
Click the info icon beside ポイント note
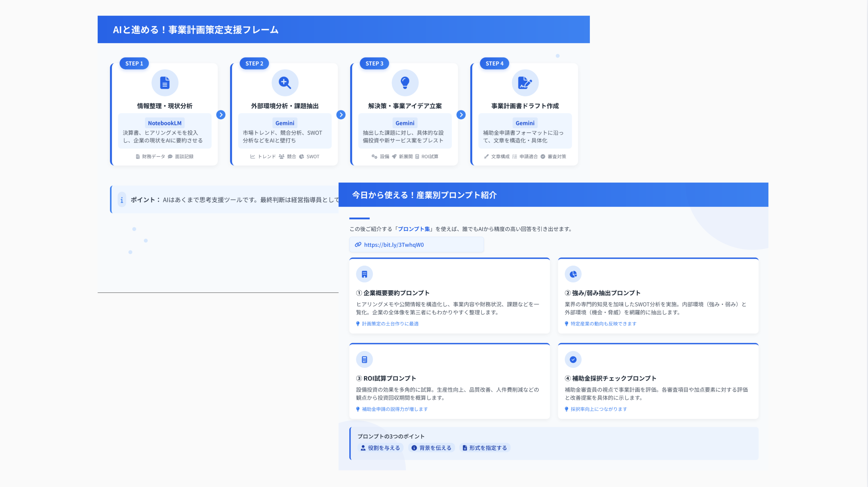tap(122, 200)
